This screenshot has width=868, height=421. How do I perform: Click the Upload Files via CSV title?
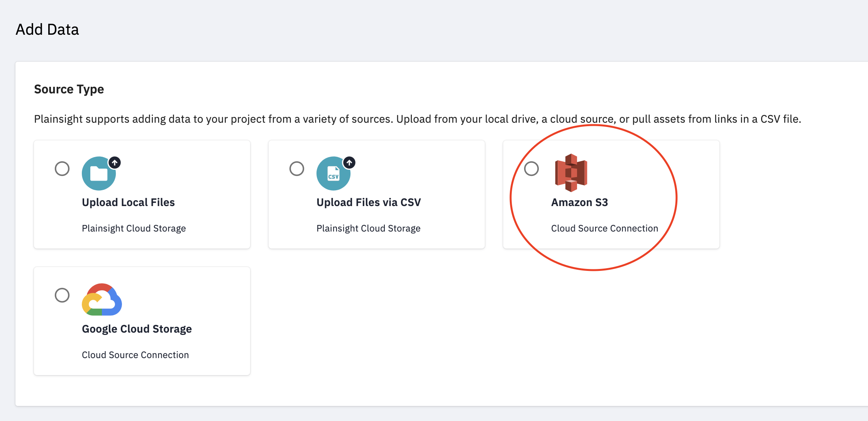[x=369, y=202]
